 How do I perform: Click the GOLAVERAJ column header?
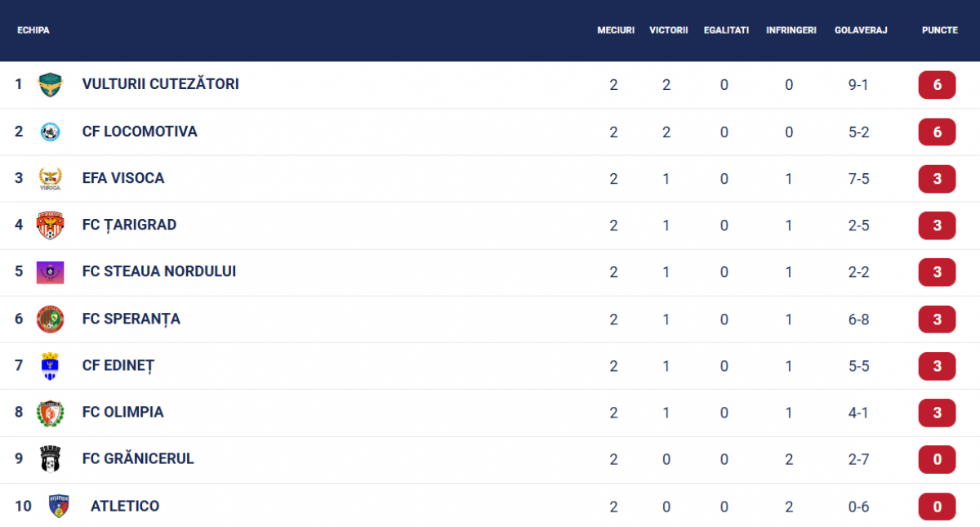coord(861,30)
